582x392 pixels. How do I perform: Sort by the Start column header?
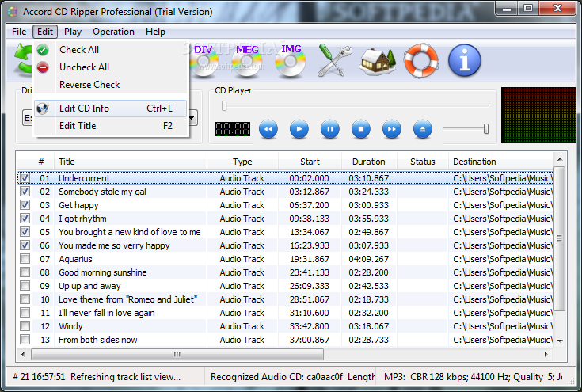pos(310,162)
